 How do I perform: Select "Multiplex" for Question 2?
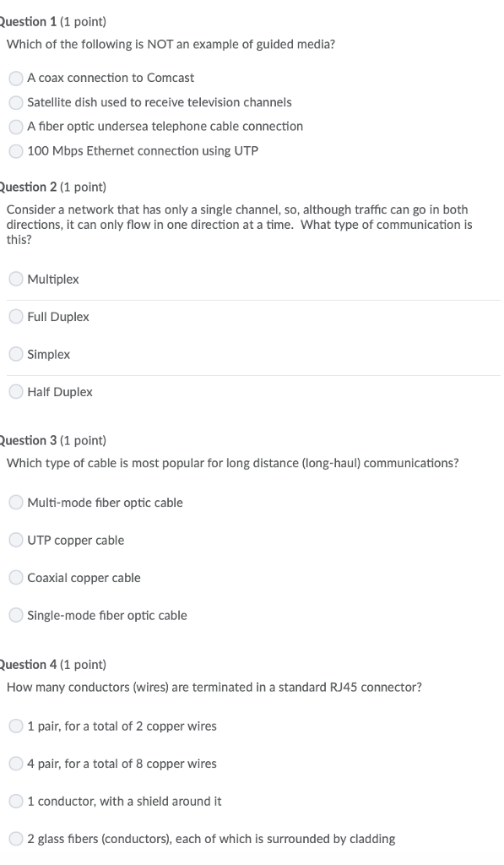click(15, 279)
